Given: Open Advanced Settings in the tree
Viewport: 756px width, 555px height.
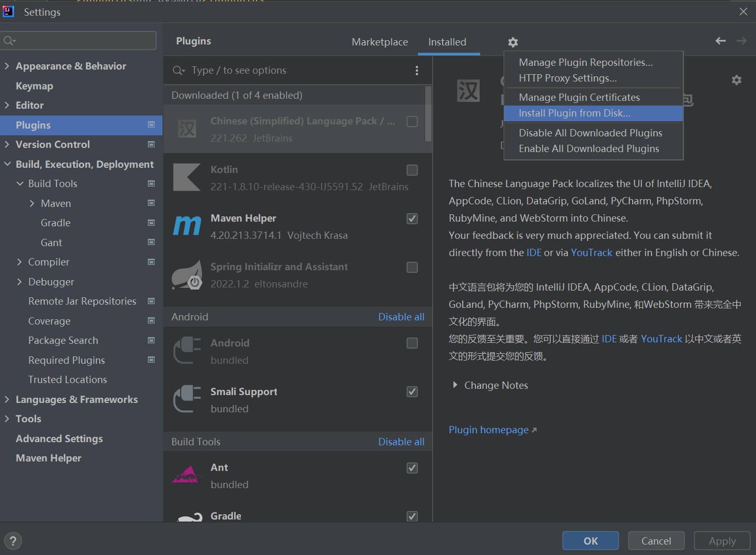Looking at the screenshot, I should point(59,438).
